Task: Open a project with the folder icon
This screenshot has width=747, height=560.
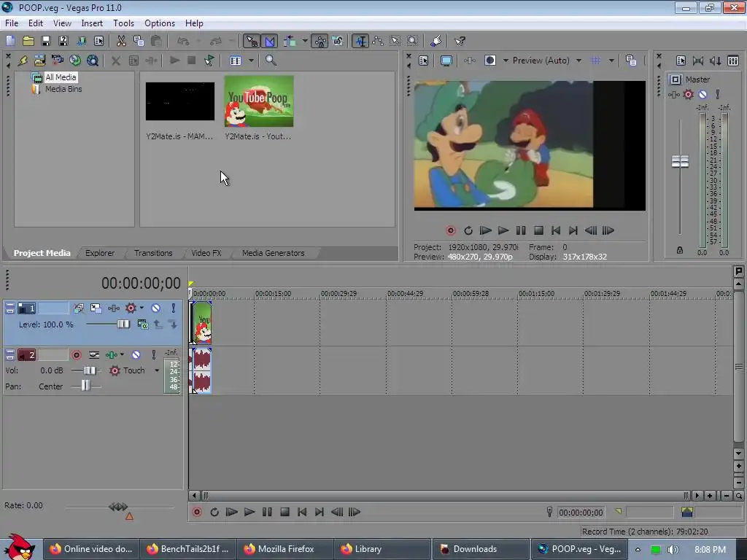Action: (28, 41)
